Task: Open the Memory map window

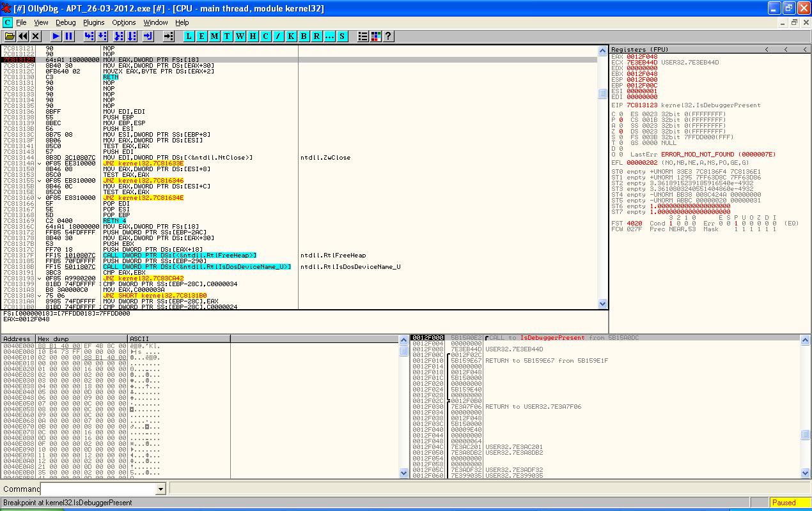Action: point(216,36)
